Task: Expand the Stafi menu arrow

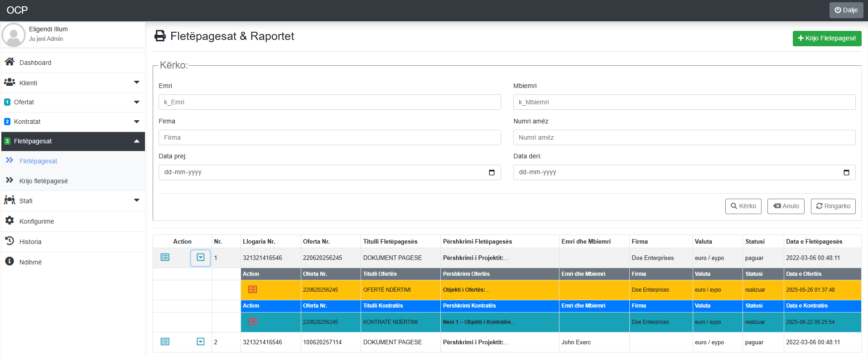Action: [136, 201]
